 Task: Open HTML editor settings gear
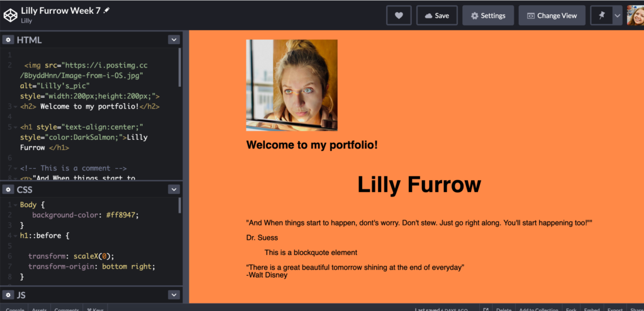(8, 40)
